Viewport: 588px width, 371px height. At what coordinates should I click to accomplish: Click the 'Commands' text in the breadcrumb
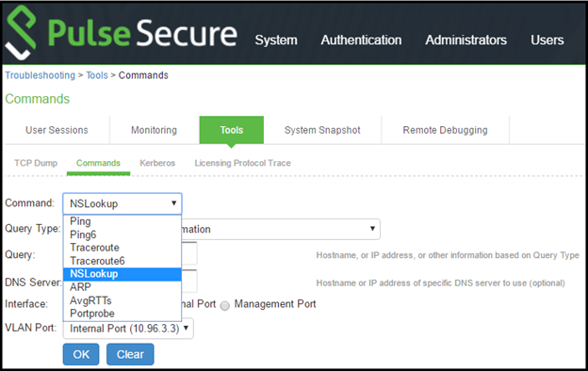tap(143, 75)
